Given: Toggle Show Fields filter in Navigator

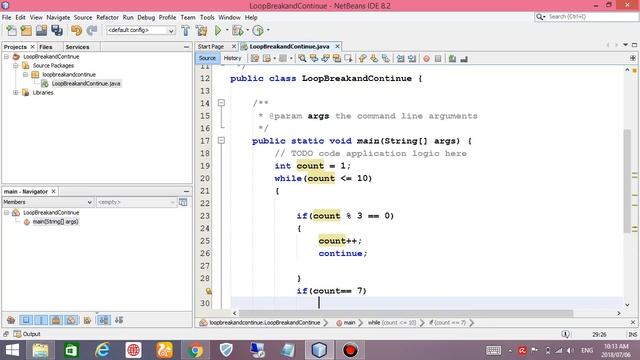Looking at the screenshot, I should [x=26, y=320].
